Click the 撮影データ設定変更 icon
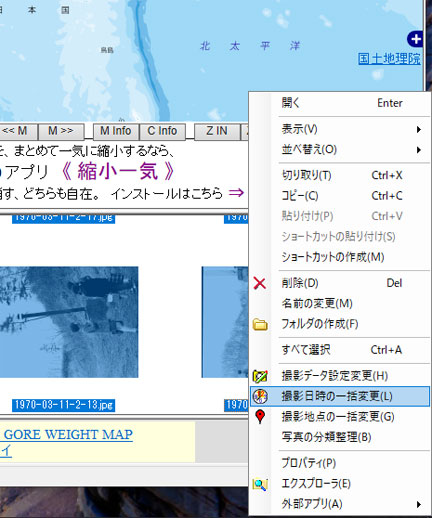Image resolution: width=432 pixels, height=518 pixels. coord(260,376)
